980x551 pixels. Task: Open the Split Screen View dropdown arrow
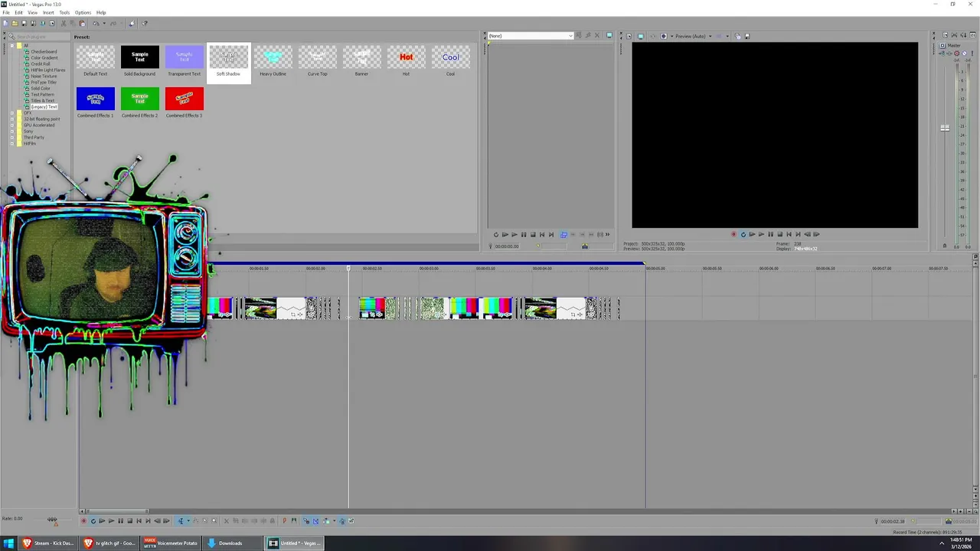671,36
